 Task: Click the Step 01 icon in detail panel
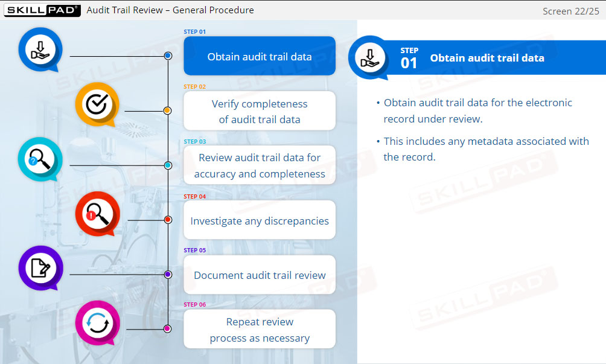(370, 56)
